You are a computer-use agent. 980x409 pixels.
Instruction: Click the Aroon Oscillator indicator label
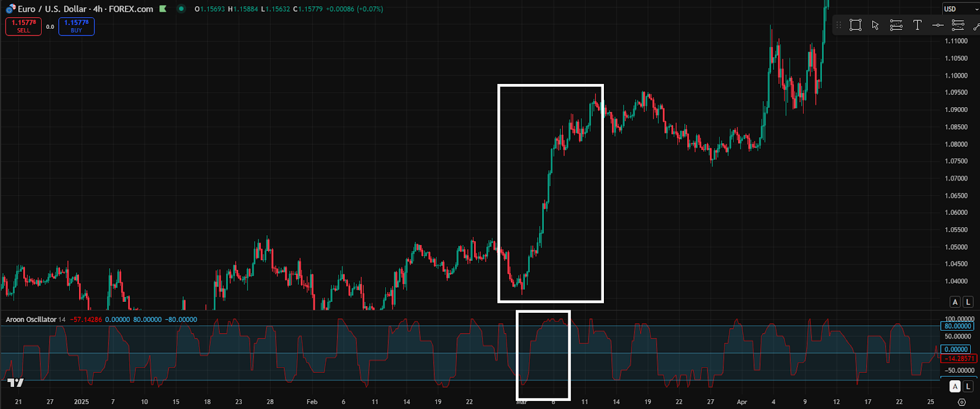[31, 320]
